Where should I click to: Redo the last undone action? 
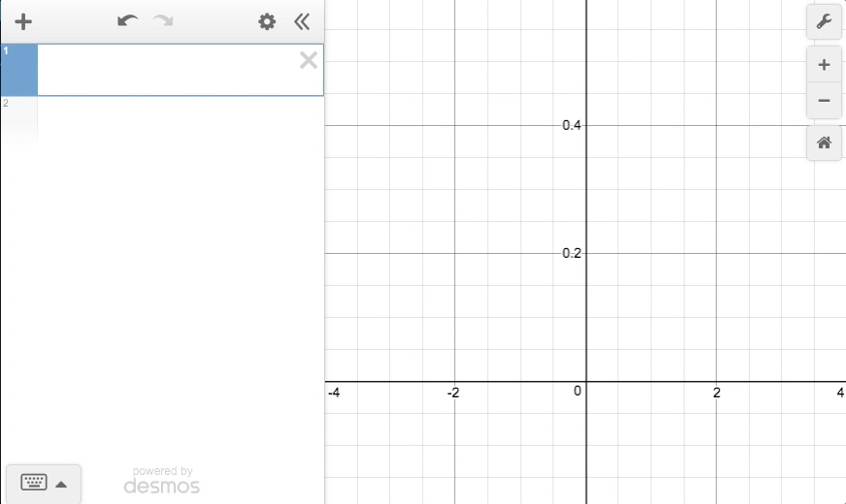tap(163, 21)
